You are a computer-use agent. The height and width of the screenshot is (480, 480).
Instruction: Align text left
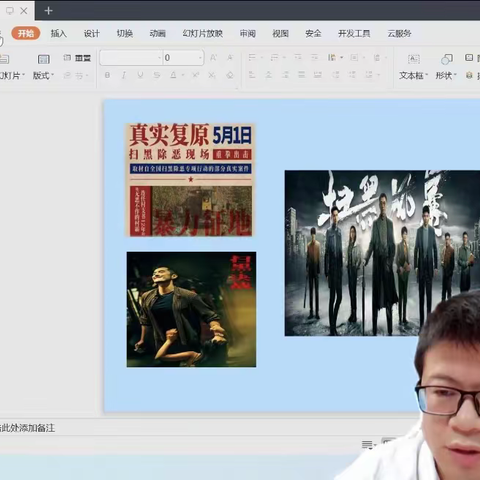point(252,75)
